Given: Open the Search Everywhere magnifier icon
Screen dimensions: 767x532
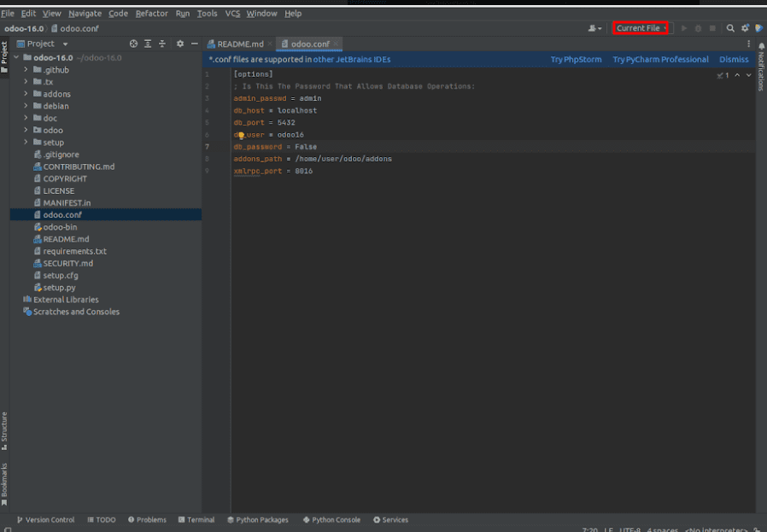Looking at the screenshot, I should [730, 28].
